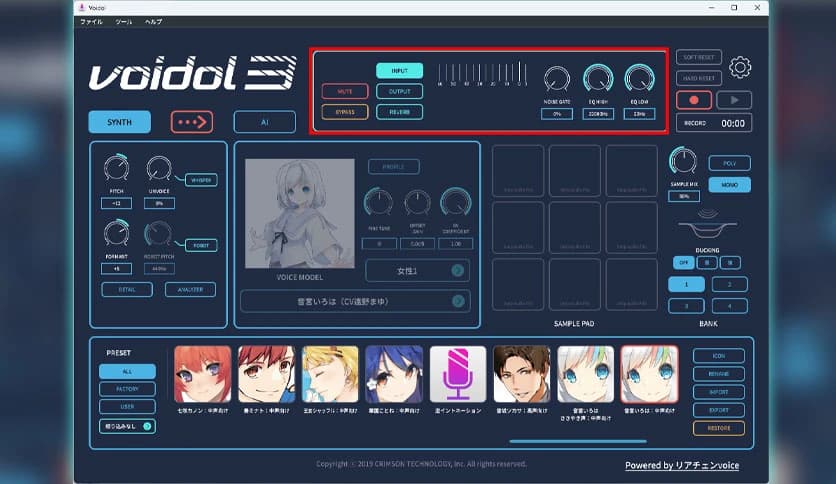Start recording with the red record button
This screenshot has width=836, height=484.
click(x=694, y=100)
